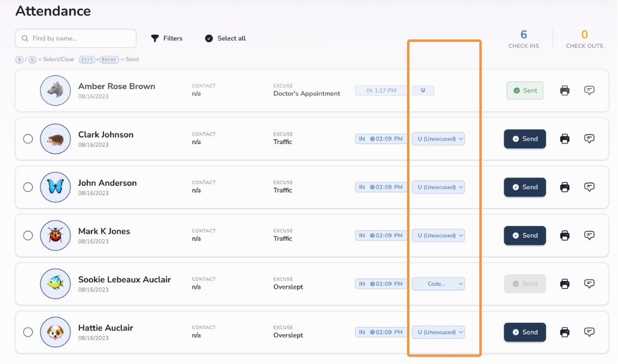The width and height of the screenshot is (618, 364).
Task: Open Sookie Lebeaux Auclair's Code... dropdown
Action: point(438,284)
